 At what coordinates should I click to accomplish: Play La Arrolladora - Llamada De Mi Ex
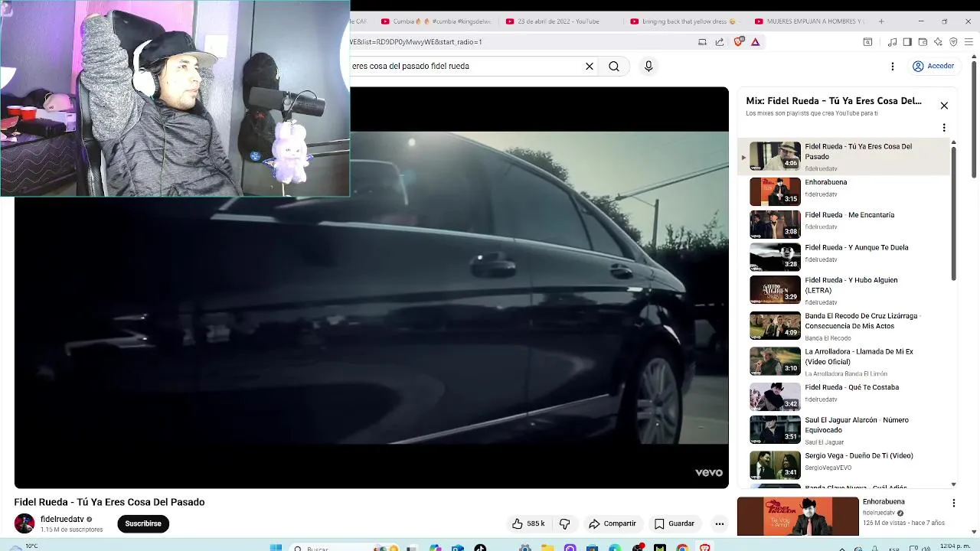tap(842, 361)
